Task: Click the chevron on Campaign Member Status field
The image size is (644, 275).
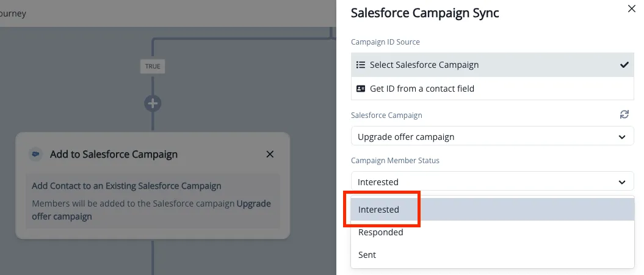Action: coord(621,182)
